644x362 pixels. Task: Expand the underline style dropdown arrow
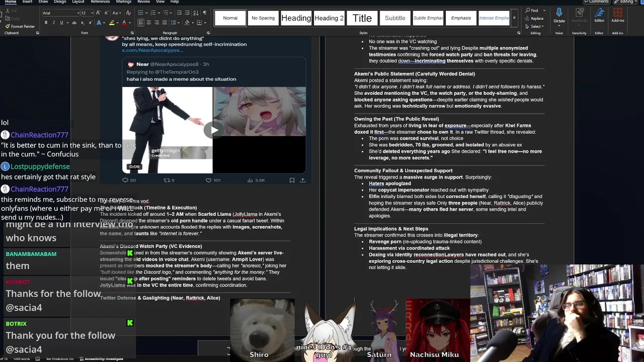[x=67, y=23]
